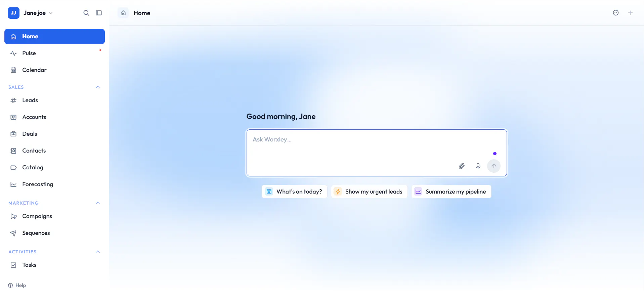Open Pulse in the sidebar
Image resolution: width=644 pixels, height=291 pixels.
tap(54, 53)
